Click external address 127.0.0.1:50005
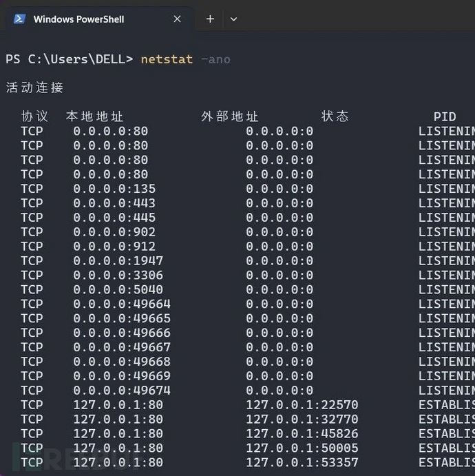 [302, 448]
